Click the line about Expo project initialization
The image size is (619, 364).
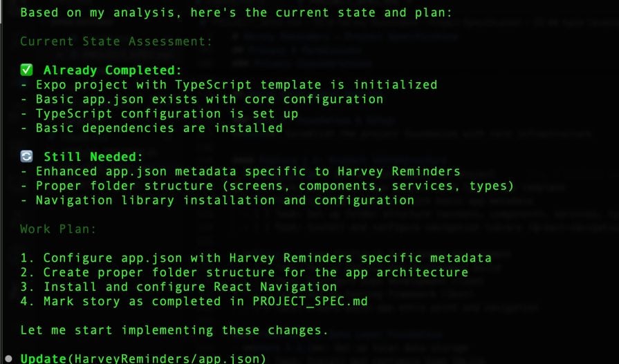tap(228, 85)
